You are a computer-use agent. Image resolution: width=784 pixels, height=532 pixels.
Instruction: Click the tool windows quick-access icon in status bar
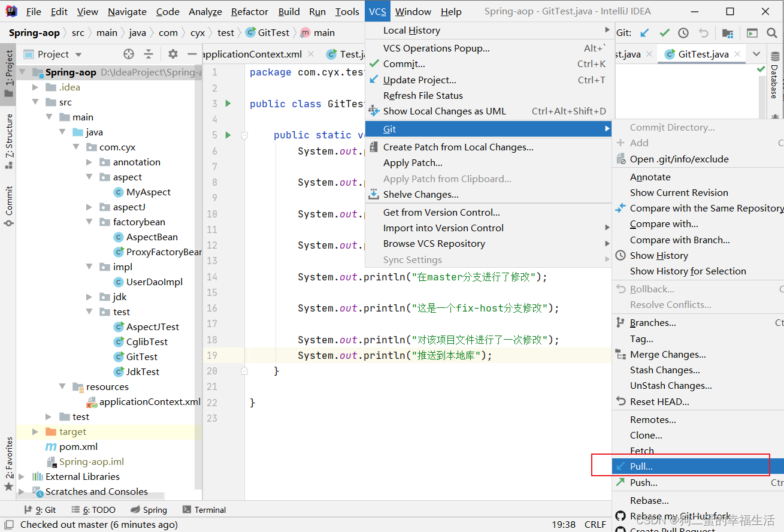click(x=8, y=524)
